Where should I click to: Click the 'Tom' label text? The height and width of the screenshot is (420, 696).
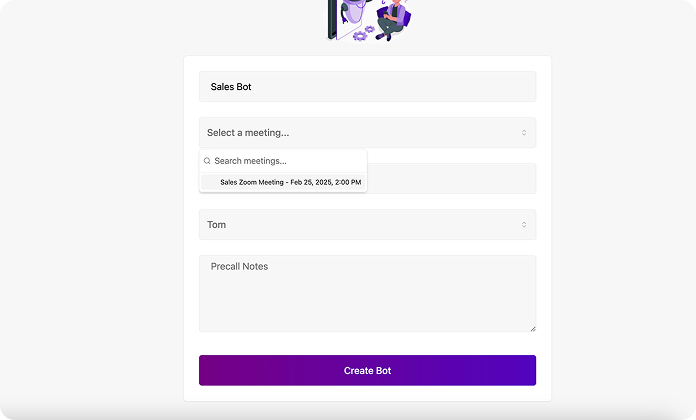pos(216,225)
